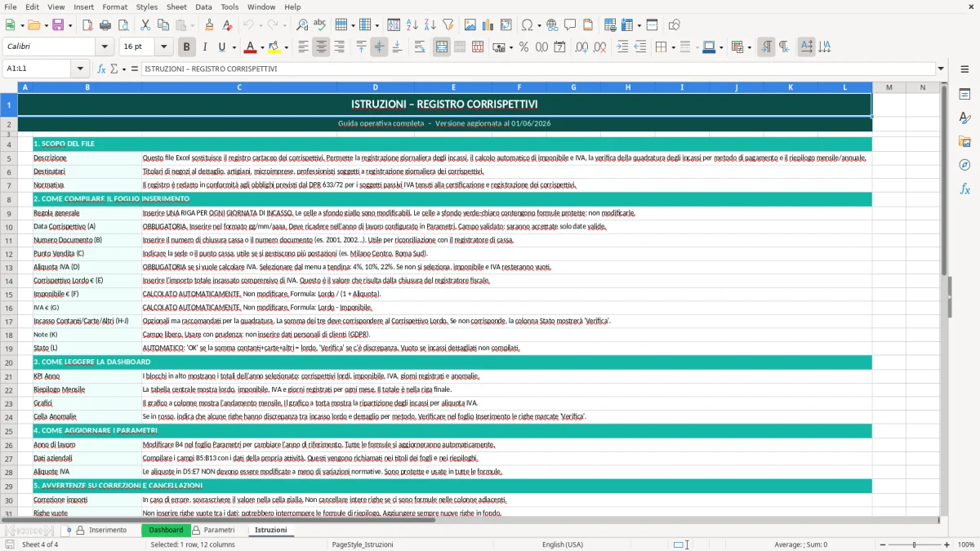
Task: Click the Merge and Center Cells icon
Action: pyautogui.click(x=442, y=47)
